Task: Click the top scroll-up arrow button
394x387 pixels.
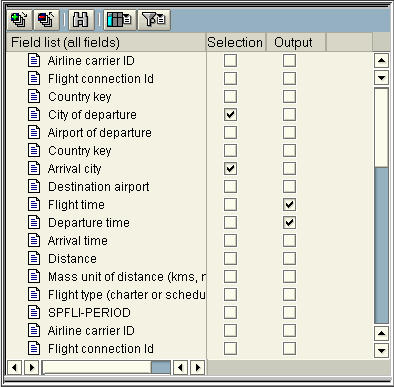Action: tap(381, 61)
